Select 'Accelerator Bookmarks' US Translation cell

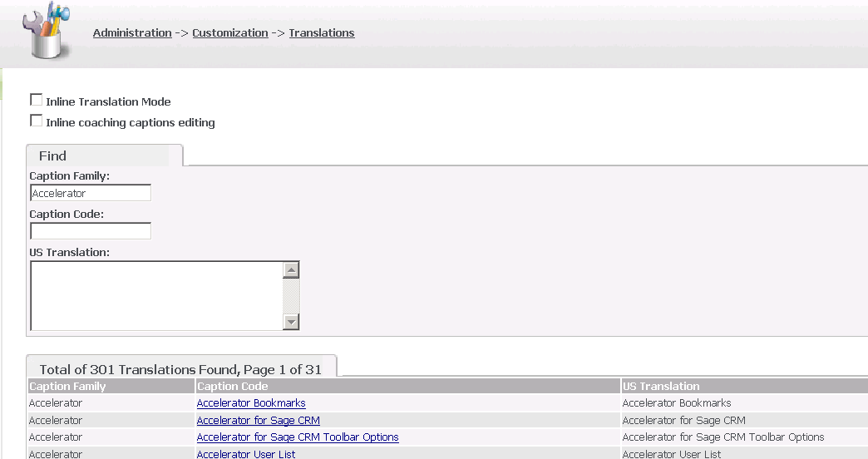[x=745, y=403]
